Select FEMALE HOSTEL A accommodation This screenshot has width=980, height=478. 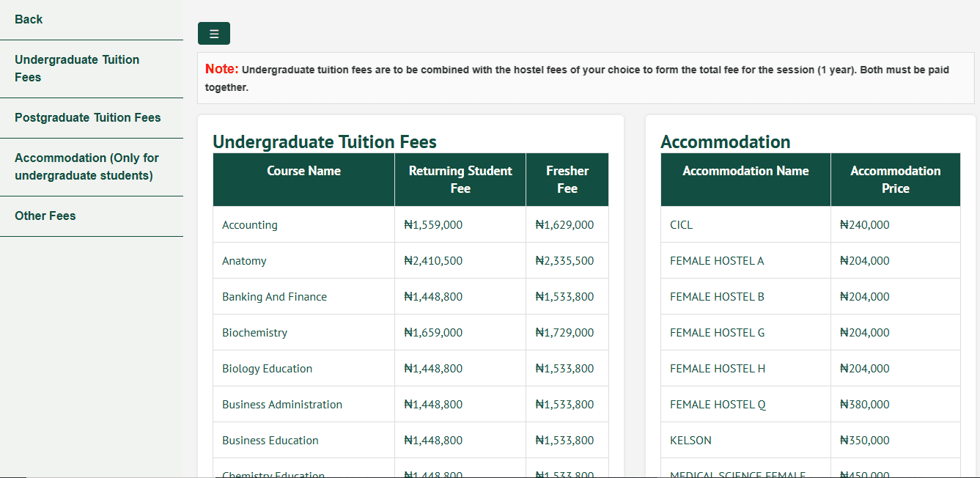(717, 260)
